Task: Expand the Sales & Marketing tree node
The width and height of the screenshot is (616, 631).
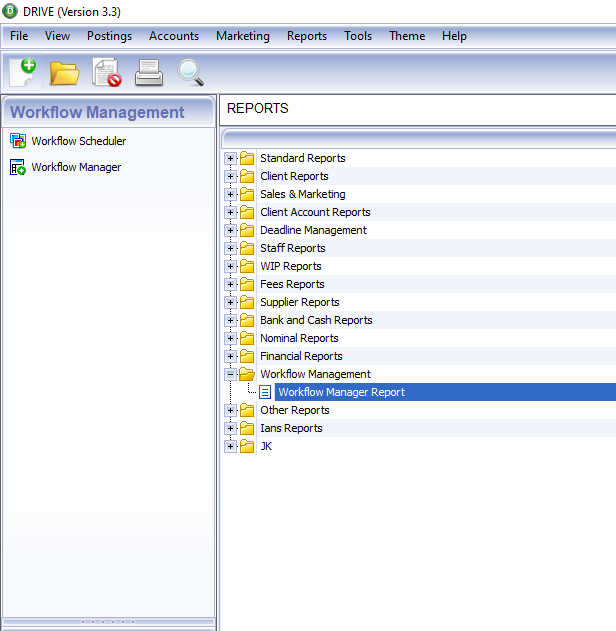Action: (230, 194)
